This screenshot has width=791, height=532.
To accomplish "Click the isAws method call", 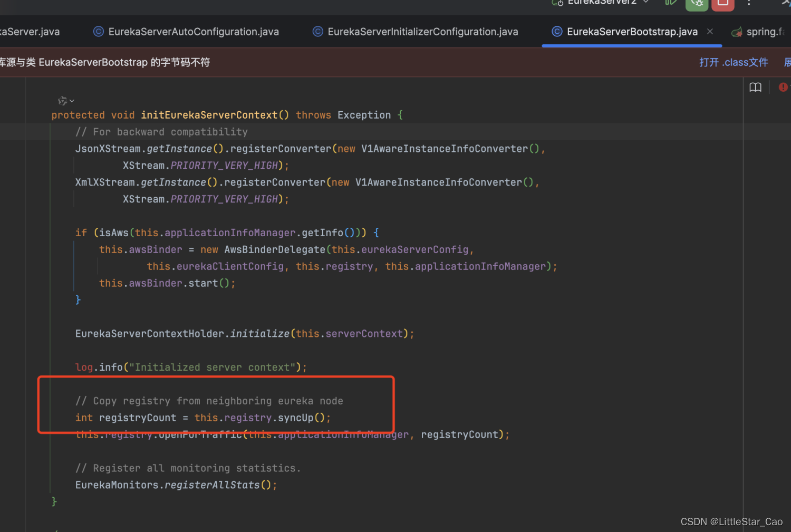I will pyautogui.click(x=114, y=233).
